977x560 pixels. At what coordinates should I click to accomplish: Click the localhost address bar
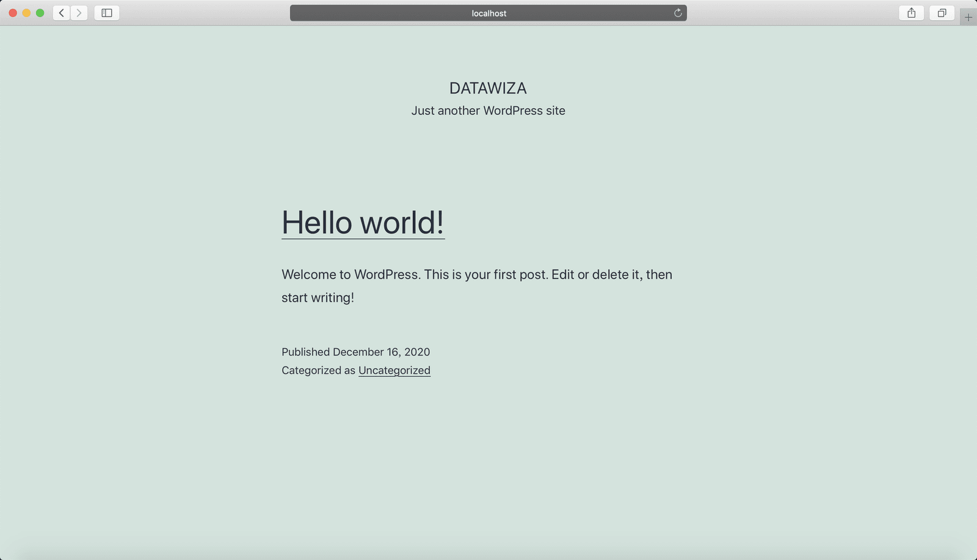coord(488,13)
